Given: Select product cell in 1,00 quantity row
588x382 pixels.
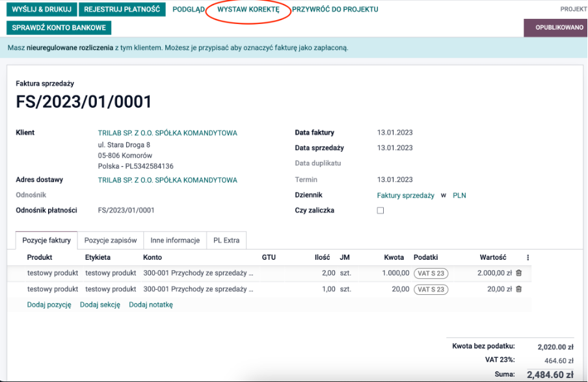Looking at the screenshot, I should tap(53, 289).
